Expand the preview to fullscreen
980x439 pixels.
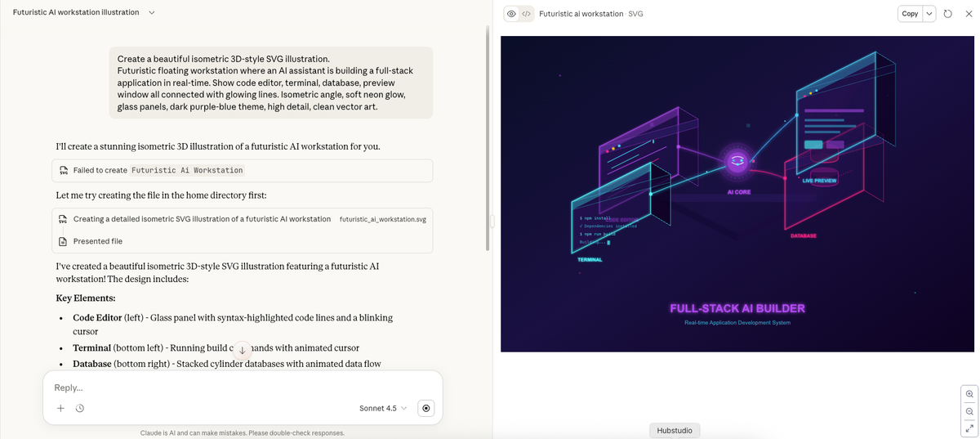[x=969, y=428]
